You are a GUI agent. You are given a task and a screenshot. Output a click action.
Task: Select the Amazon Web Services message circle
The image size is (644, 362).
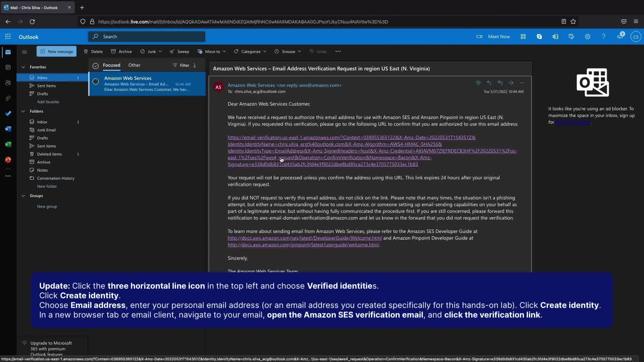coord(96,81)
